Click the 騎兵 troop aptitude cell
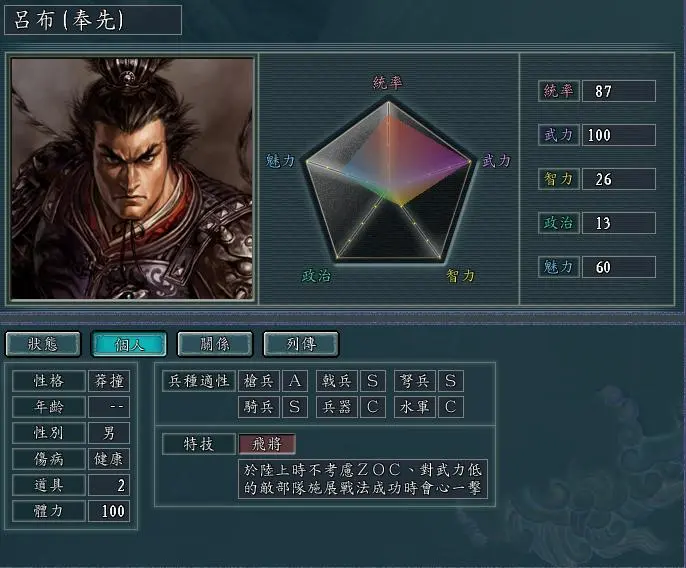 pos(259,407)
